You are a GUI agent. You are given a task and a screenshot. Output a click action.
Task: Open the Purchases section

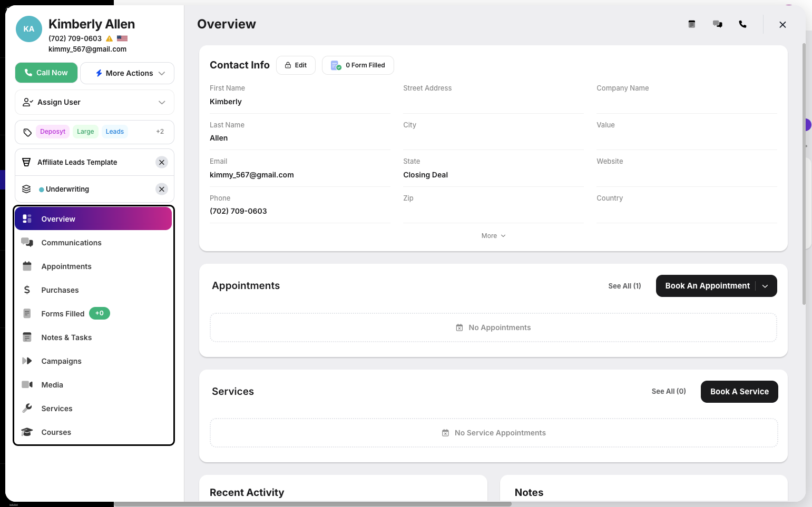[93, 290]
